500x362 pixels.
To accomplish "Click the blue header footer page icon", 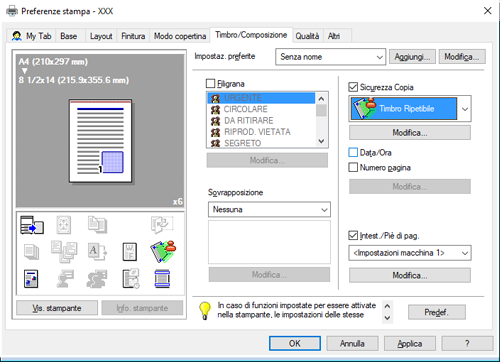I will click(162, 279).
